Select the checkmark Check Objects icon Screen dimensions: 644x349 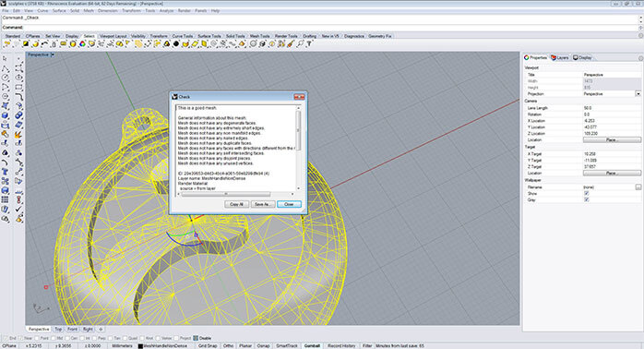pos(18,210)
